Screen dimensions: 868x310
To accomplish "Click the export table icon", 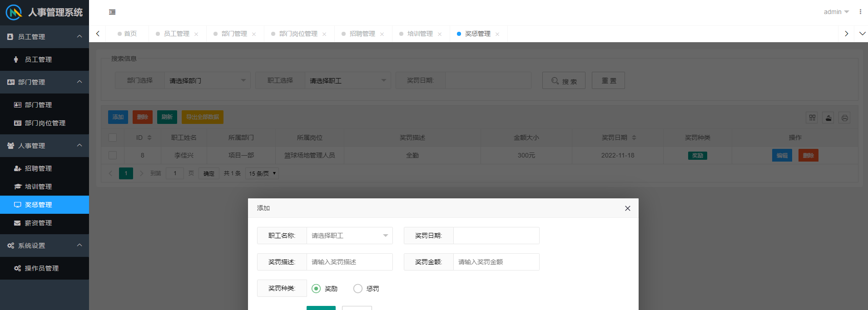I will click(x=828, y=118).
